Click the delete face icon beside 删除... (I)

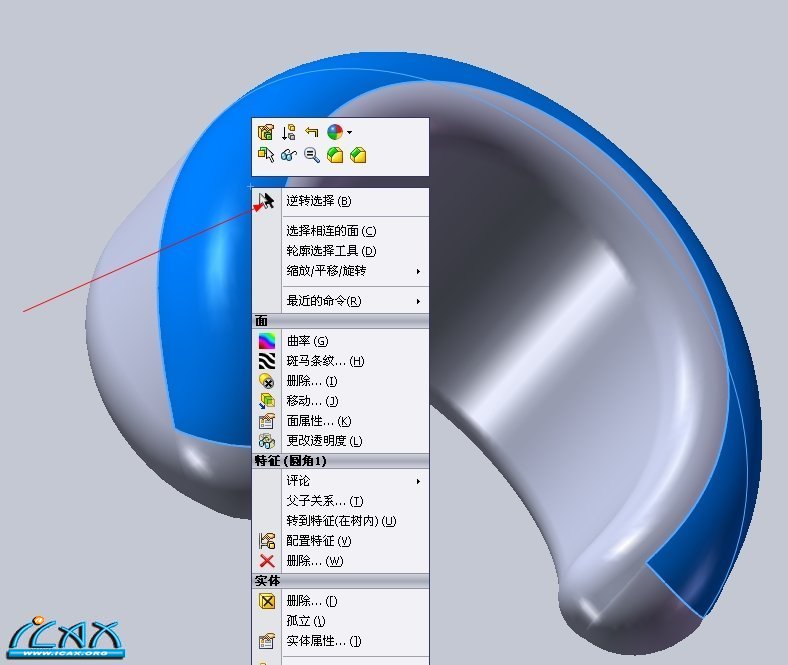[x=267, y=381]
